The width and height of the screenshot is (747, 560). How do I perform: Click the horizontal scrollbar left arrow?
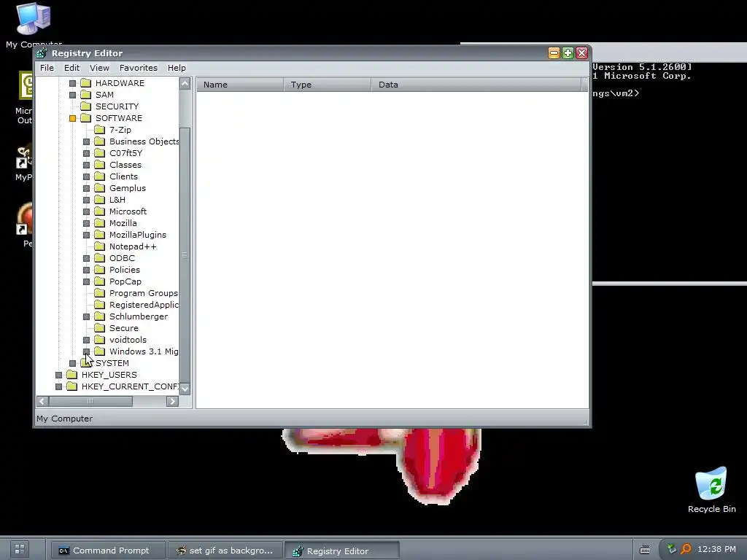coord(42,402)
